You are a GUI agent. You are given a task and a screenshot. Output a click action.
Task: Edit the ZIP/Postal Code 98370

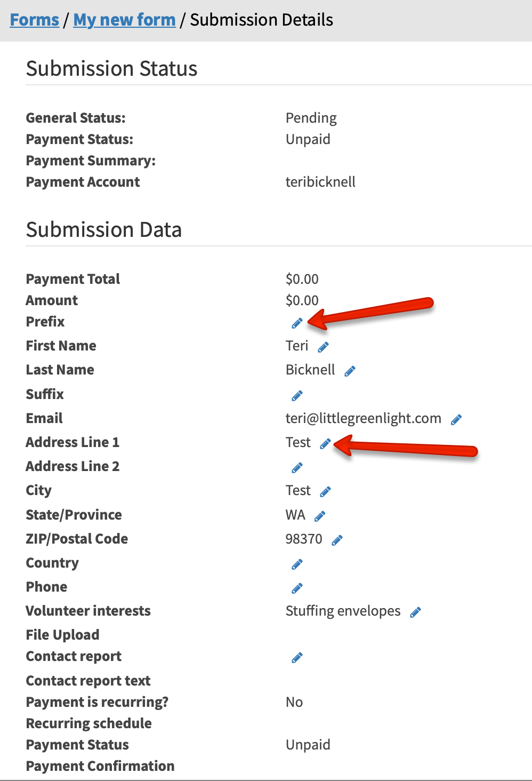pyautogui.click(x=337, y=539)
